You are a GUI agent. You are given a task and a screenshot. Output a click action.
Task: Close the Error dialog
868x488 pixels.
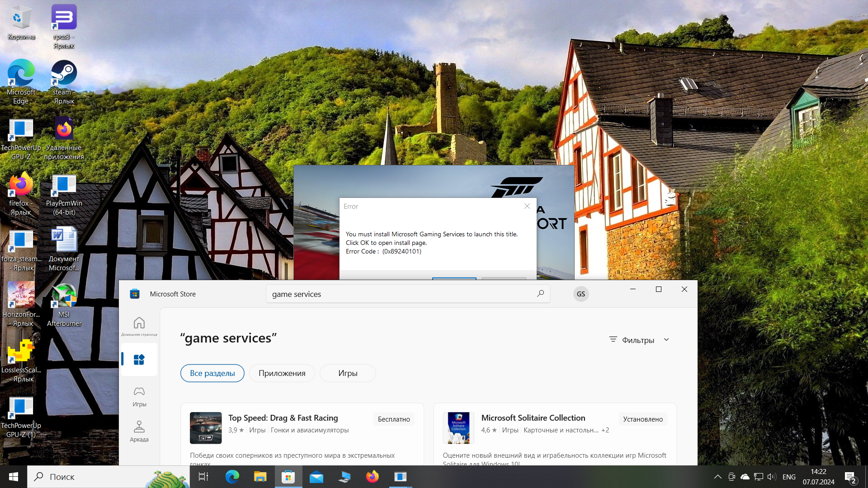click(x=527, y=206)
